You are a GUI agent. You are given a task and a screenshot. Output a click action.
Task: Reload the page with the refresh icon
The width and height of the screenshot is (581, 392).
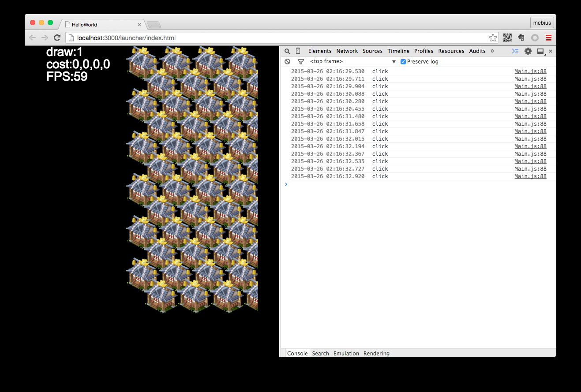tap(57, 38)
